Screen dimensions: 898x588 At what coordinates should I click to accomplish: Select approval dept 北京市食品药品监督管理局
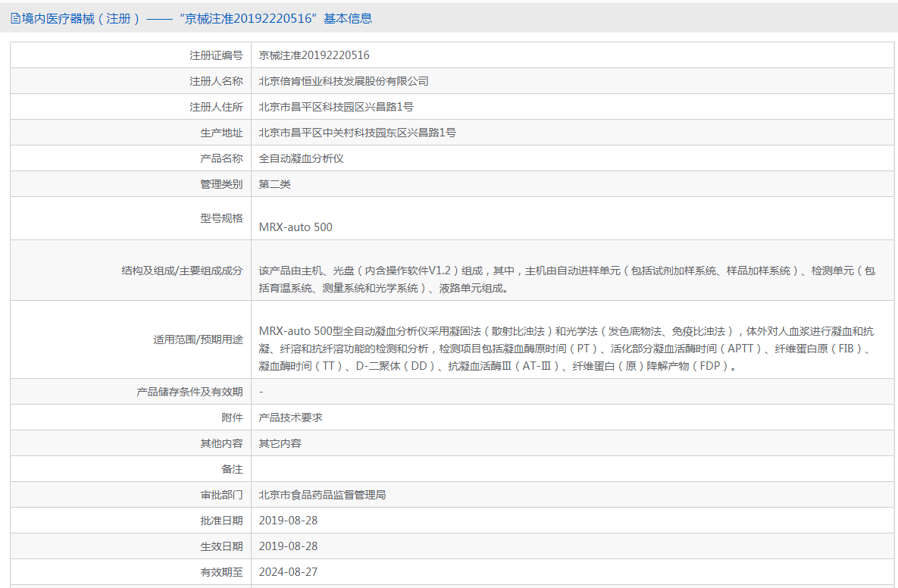point(322,495)
